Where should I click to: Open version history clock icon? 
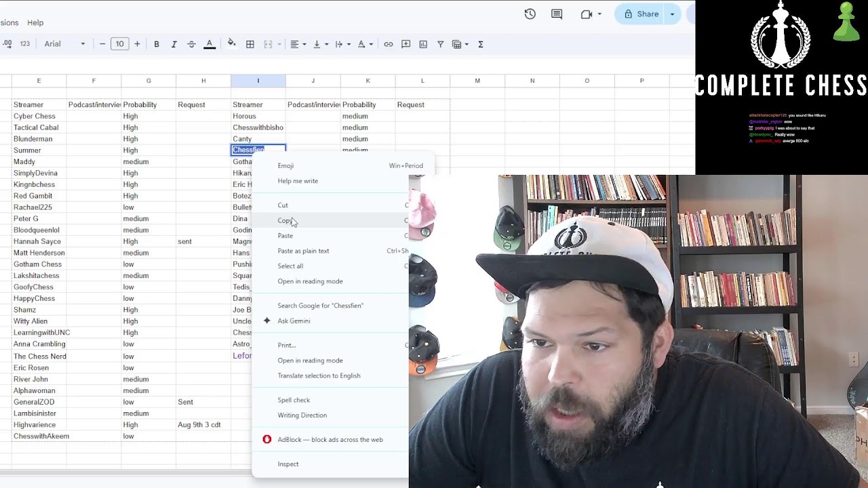pyautogui.click(x=530, y=14)
